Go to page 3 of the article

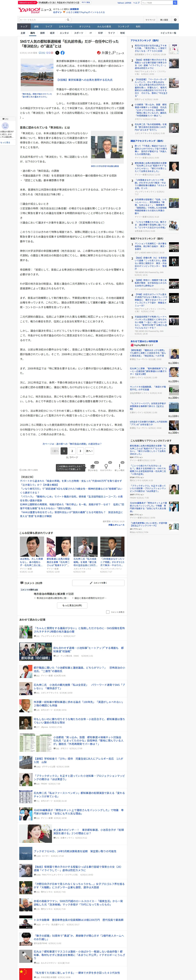[80, 451]
